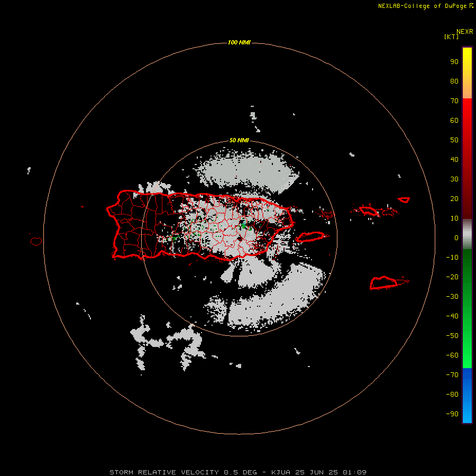Click the blue bottom segment of color bar
Viewport: 476px width, 476px height.
pos(467,396)
